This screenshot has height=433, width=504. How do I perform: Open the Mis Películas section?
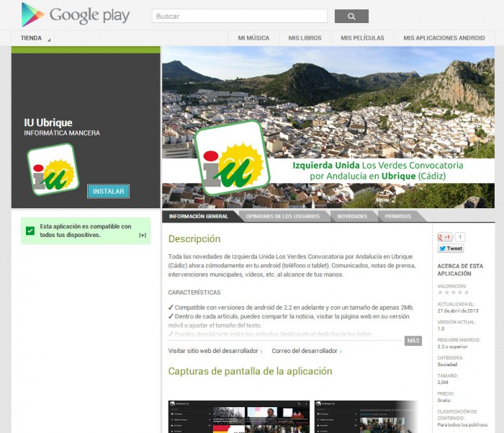(362, 38)
